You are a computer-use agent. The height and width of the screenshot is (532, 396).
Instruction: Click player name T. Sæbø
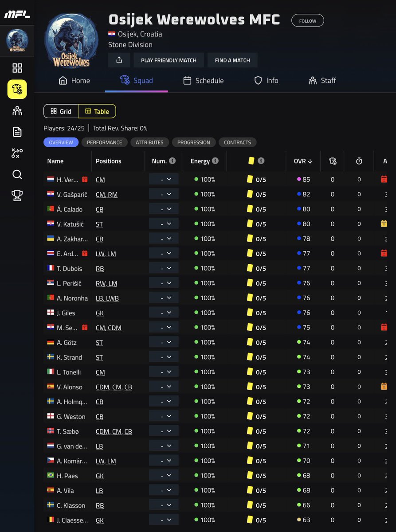(x=68, y=431)
